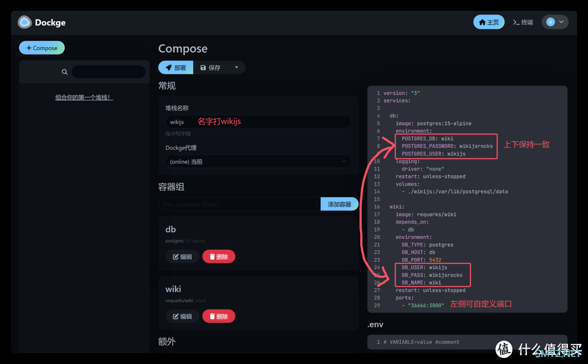
Task: Open the 终端 terminal page
Action: [523, 22]
